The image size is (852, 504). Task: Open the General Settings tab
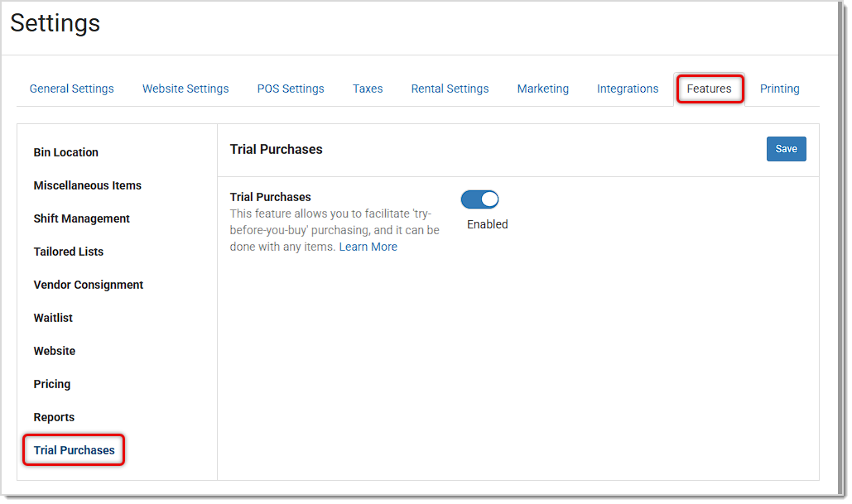coord(72,89)
